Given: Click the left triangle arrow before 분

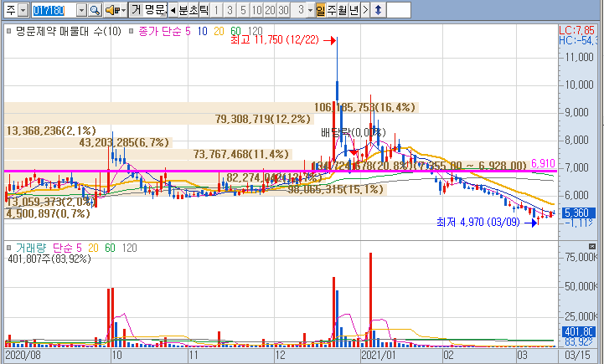Looking at the screenshot, I should (173, 10).
